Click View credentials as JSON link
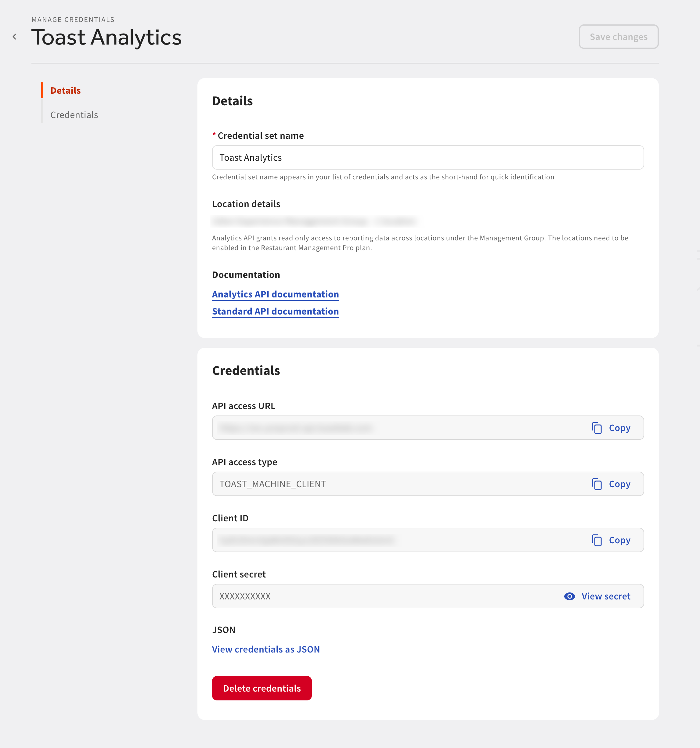 coord(266,649)
